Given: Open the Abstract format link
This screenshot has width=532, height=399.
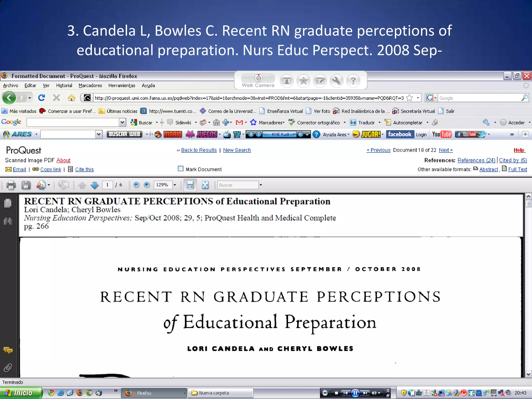Looking at the screenshot, I should click(x=489, y=169).
